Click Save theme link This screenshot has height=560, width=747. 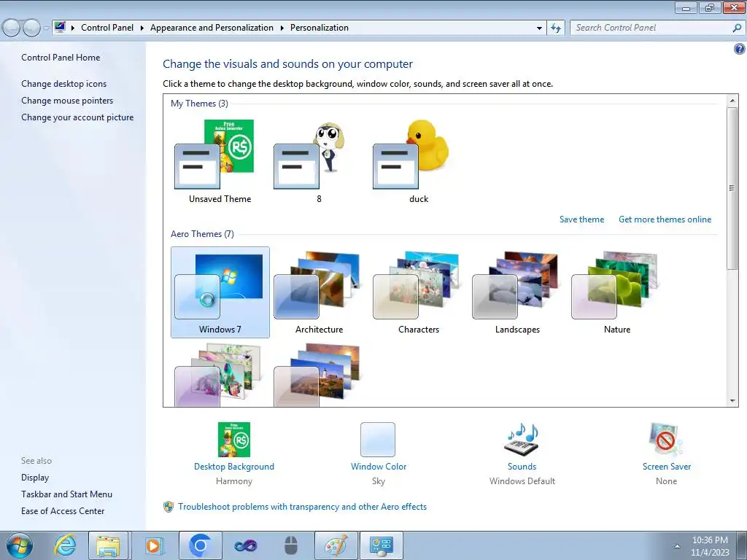tap(581, 219)
